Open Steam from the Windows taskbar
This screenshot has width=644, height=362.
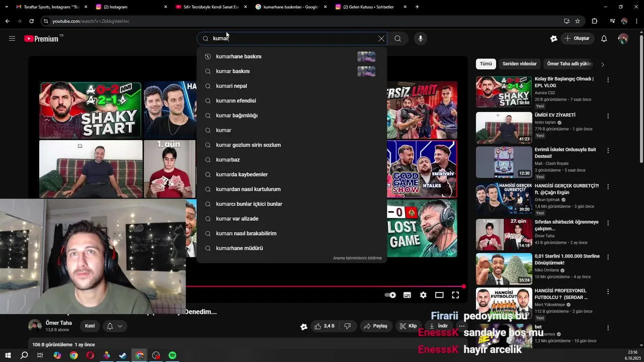click(x=123, y=355)
